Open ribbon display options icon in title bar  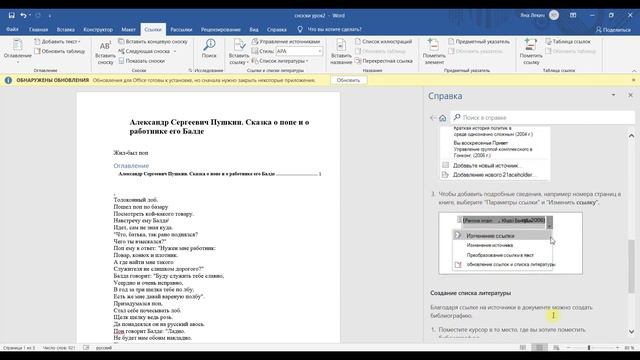tap(573, 16)
